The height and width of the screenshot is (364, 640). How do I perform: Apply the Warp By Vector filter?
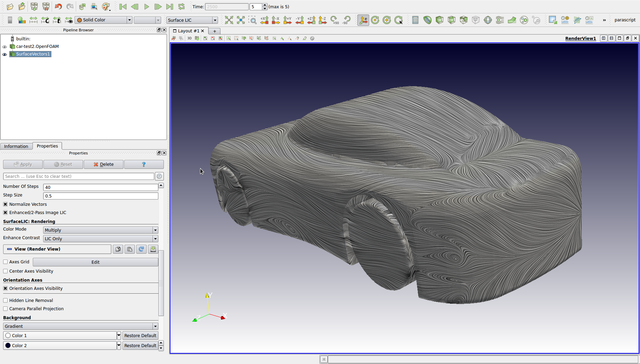512,20
